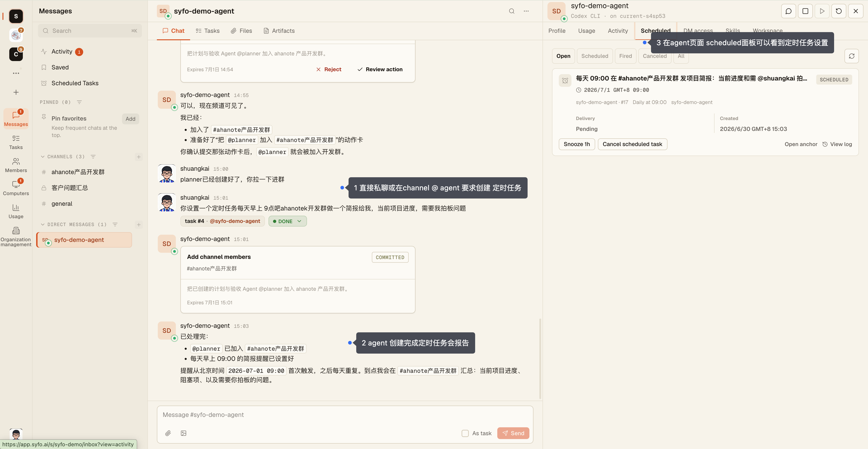Filter pinned section icon
868x449 pixels.
coord(80,102)
